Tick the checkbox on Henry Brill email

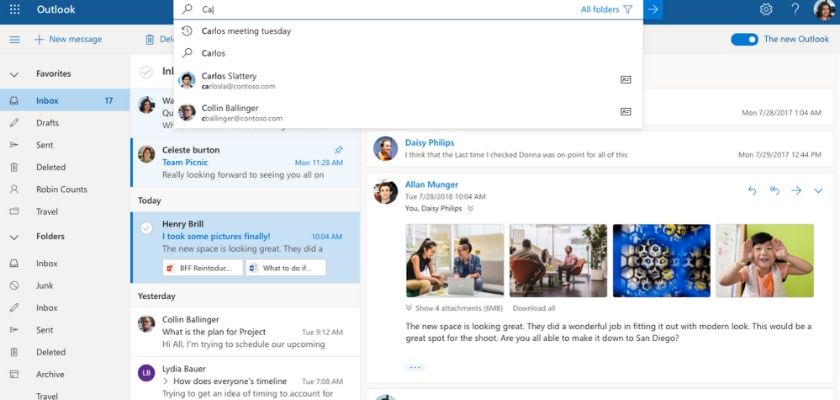(x=146, y=229)
